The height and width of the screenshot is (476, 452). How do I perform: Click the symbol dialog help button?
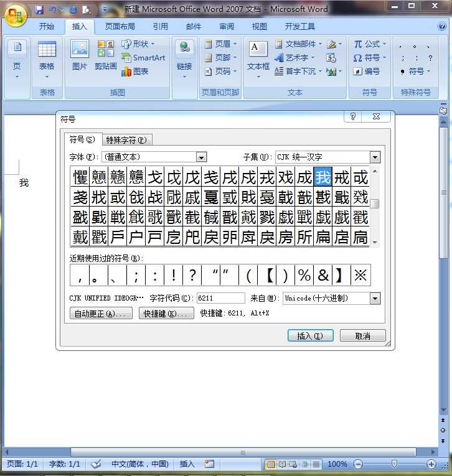[x=352, y=116]
